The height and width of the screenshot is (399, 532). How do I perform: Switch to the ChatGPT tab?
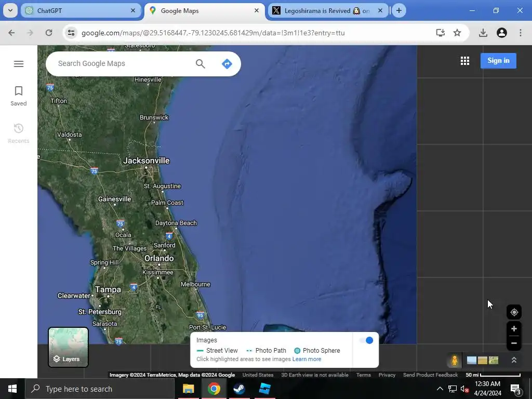(81, 11)
